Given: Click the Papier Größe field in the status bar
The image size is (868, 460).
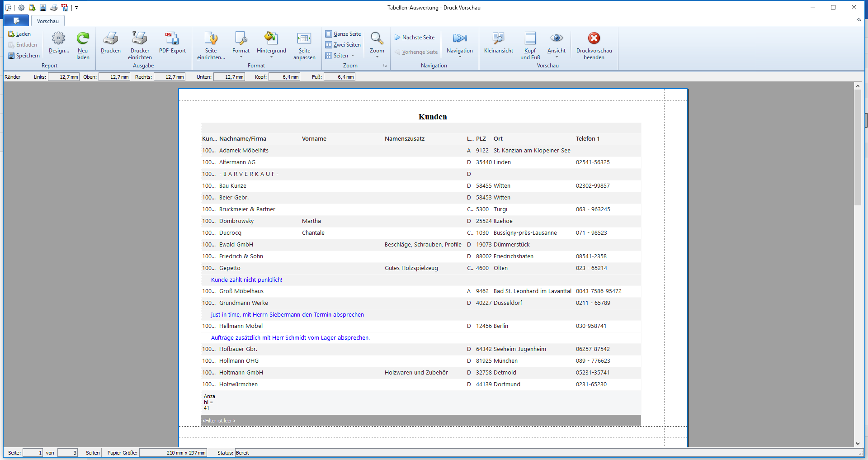Looking at the screenshot, I should (x=173, y=453).
